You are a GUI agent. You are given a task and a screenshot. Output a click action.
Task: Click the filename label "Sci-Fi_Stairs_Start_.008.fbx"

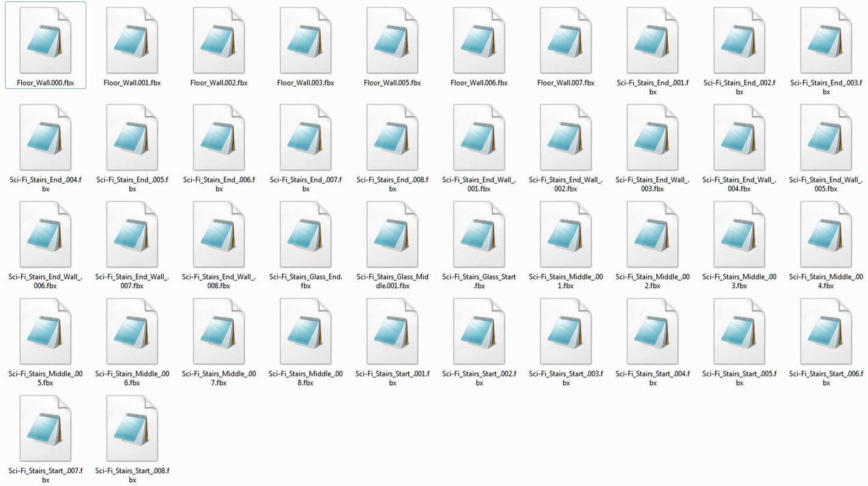coord(132,475)
